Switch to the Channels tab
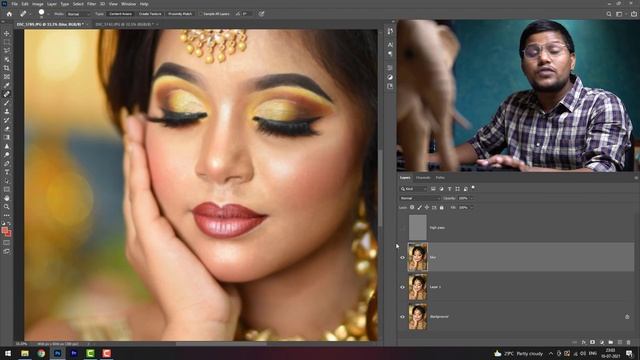This screenshot has width=640, height=360. 423,178
